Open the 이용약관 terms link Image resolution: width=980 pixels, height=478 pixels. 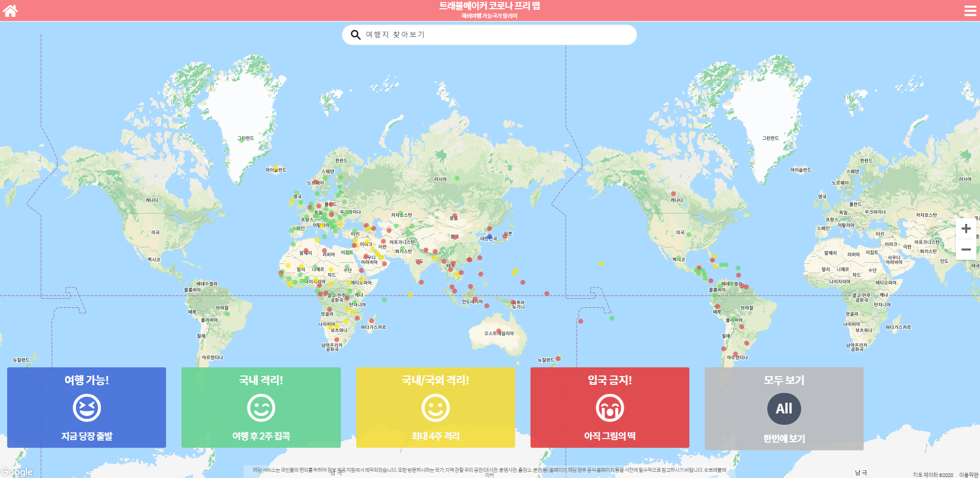pyautogui.click(x=969, y=475)
